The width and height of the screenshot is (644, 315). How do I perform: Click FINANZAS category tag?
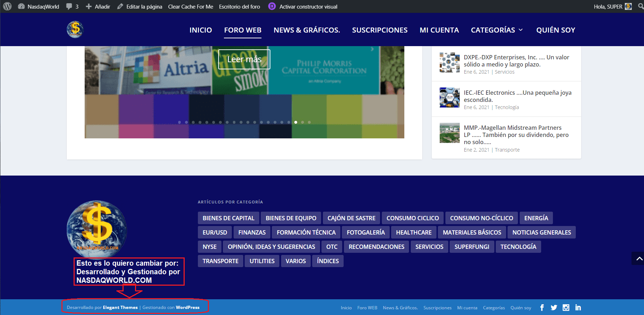(x=252, y=232)
